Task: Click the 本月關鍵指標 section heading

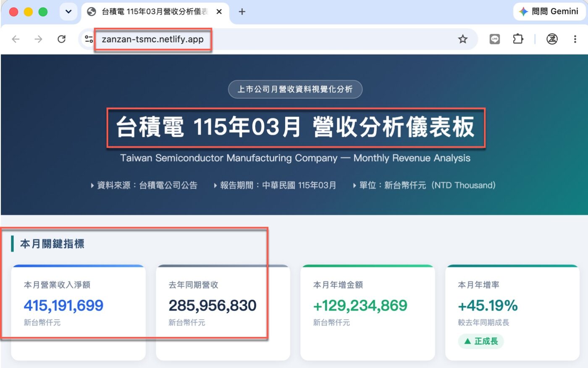Action: (52, 244)
